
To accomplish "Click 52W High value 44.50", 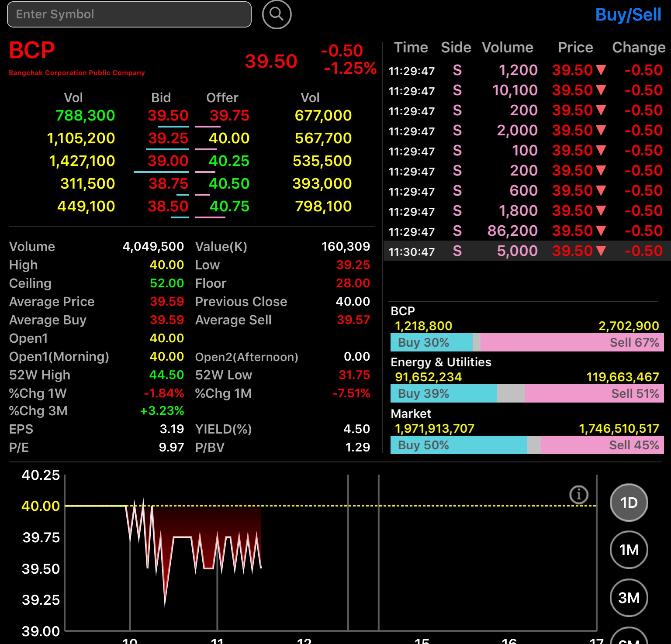I will pos(167,375).
